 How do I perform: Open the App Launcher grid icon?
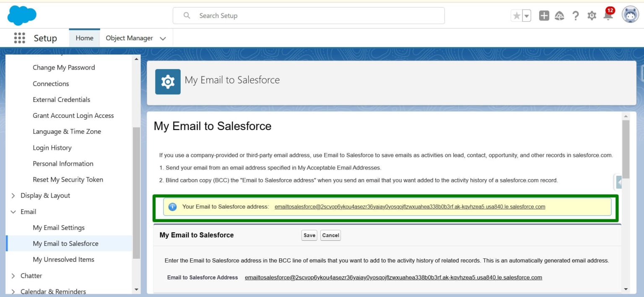pos(19,38)
